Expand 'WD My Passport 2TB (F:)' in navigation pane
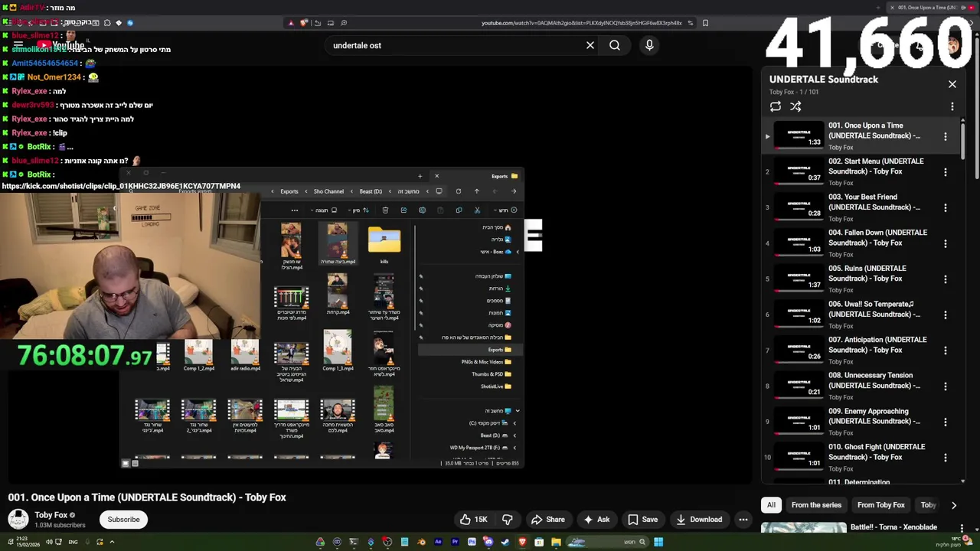The width and height of the screenshot is (980, 551). coord(514,448)
